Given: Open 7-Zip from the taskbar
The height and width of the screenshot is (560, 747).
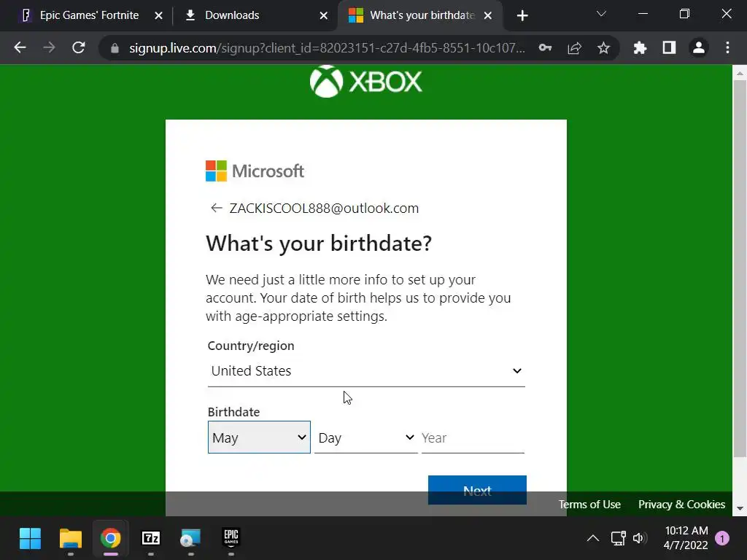Looking at the screenshot, I should (151, 539).
